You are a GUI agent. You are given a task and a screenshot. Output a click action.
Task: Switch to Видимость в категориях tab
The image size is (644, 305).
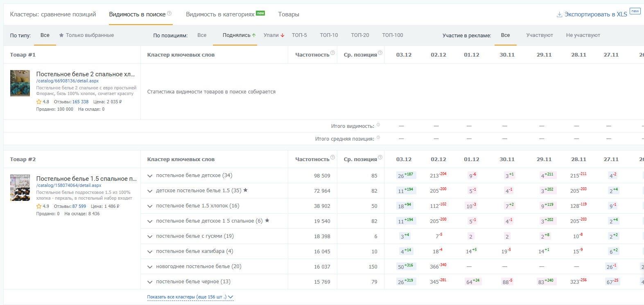(220, 14)
